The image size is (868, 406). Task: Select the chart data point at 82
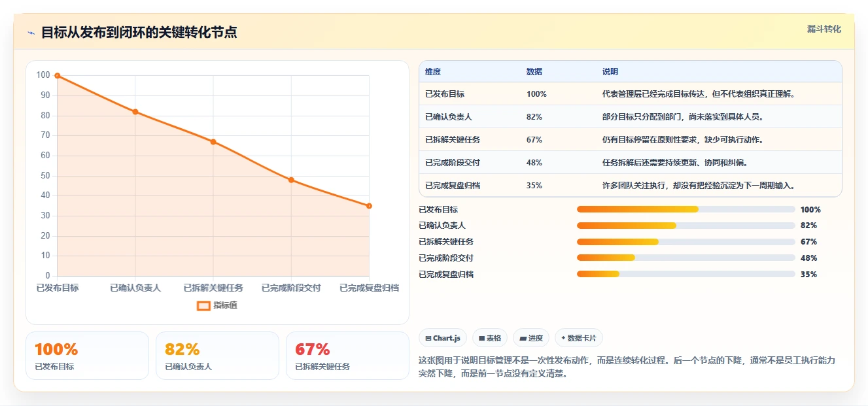click(135, 112)
